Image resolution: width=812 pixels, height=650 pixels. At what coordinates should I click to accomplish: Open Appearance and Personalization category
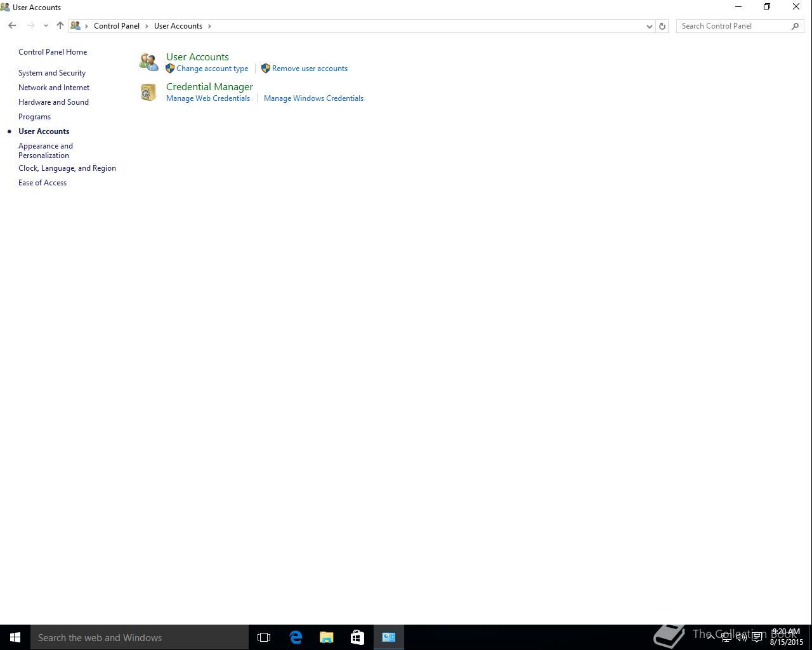pyautogui.click(x=46, y=150)
